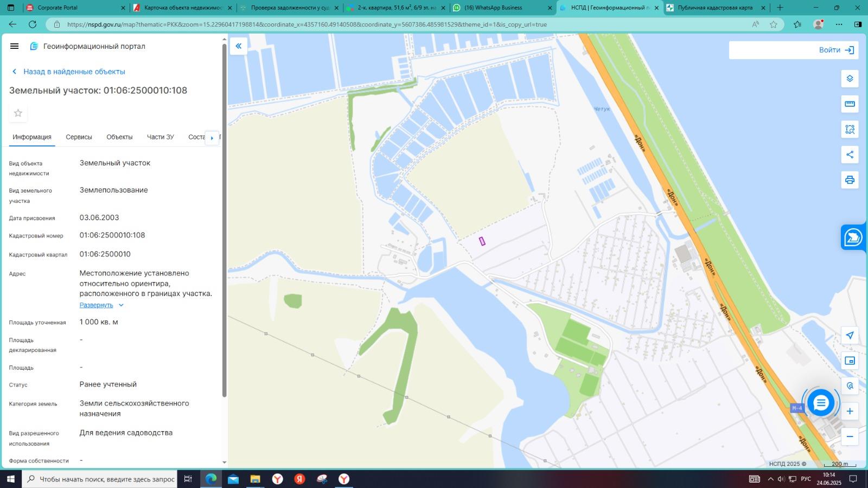Activate the area search selection tool
Screen dimensions: 868x488
(x=850, y=130)
